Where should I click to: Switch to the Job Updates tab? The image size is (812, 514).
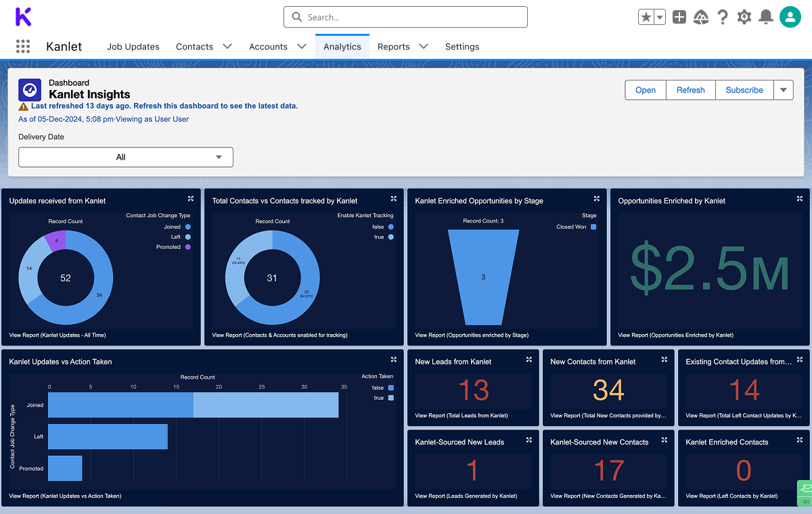click(x=133, y=47)
